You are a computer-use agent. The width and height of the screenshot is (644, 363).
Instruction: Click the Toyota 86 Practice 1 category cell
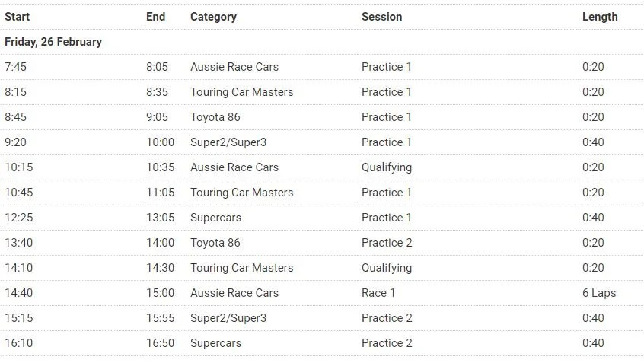(215, 117)
